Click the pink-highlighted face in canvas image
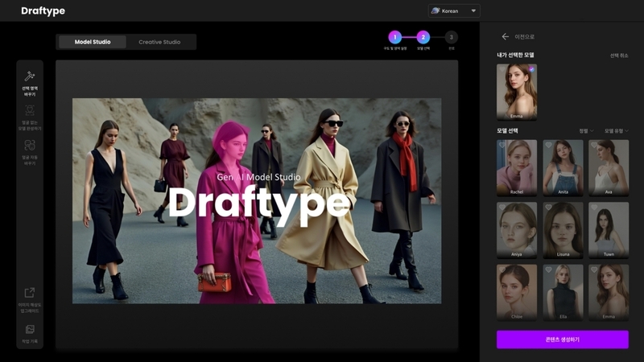The width and height of the screenshot is (644, 362). tap(232, 144)
